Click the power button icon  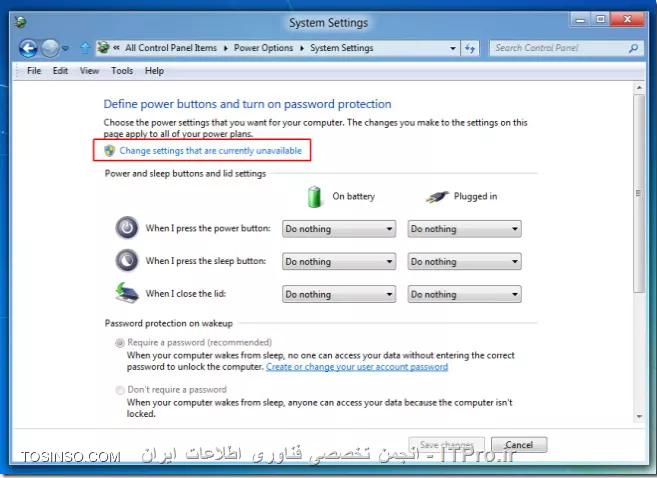pos(127,228)
